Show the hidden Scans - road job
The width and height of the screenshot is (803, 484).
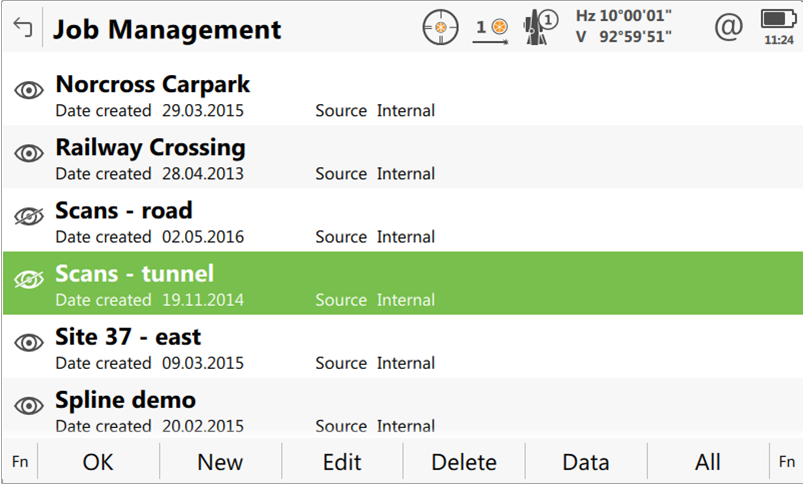pos(29,217)
